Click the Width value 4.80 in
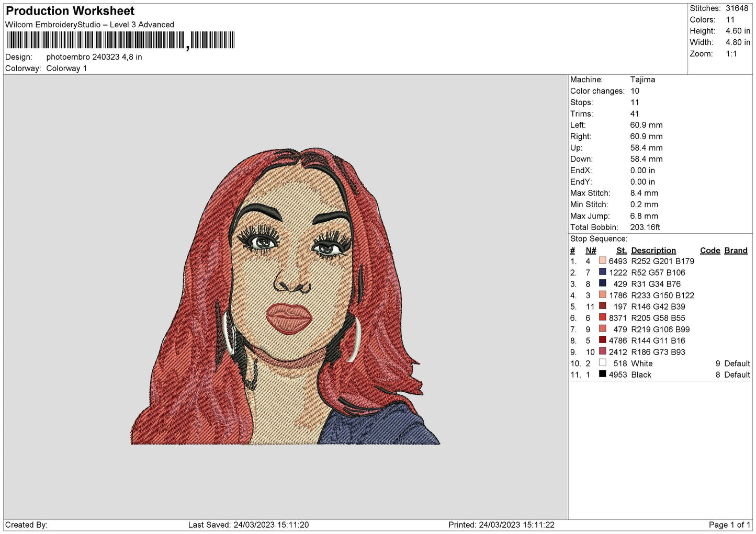Screen dimensions: 756x534 (738, 42)
